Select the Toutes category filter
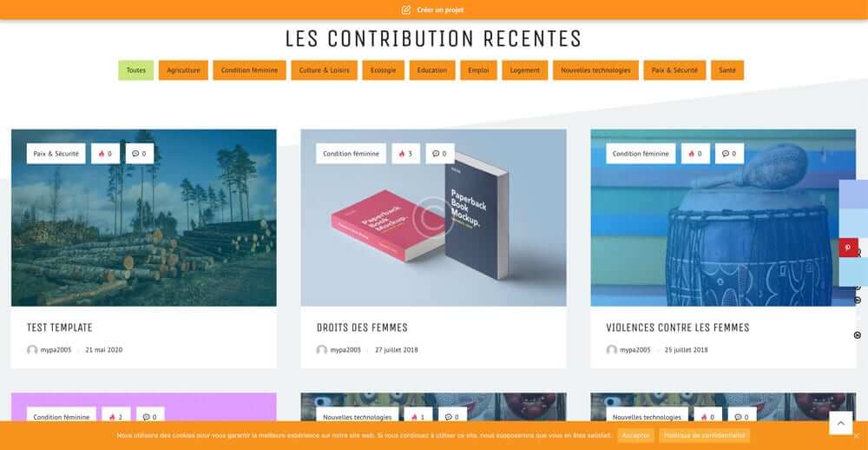 click(x=135, y=70)
